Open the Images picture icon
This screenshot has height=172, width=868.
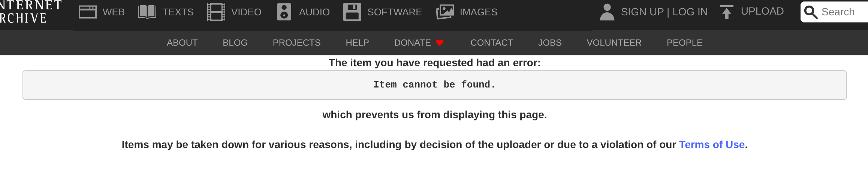click(445, 12)
